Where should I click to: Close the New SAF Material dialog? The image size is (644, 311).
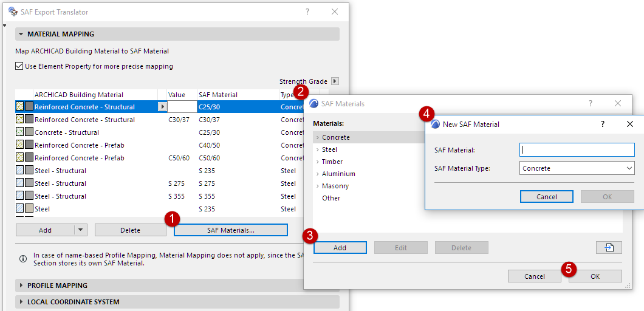point(630,124)
